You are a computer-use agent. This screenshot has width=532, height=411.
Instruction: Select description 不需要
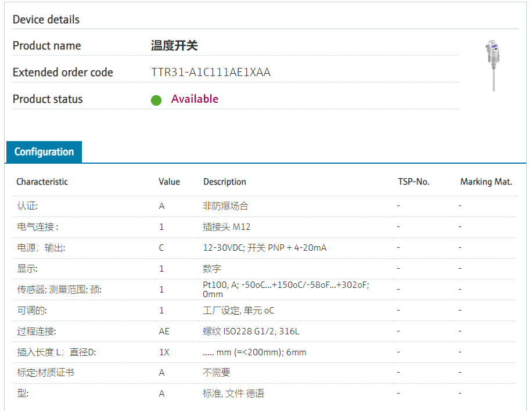[217, 373]
